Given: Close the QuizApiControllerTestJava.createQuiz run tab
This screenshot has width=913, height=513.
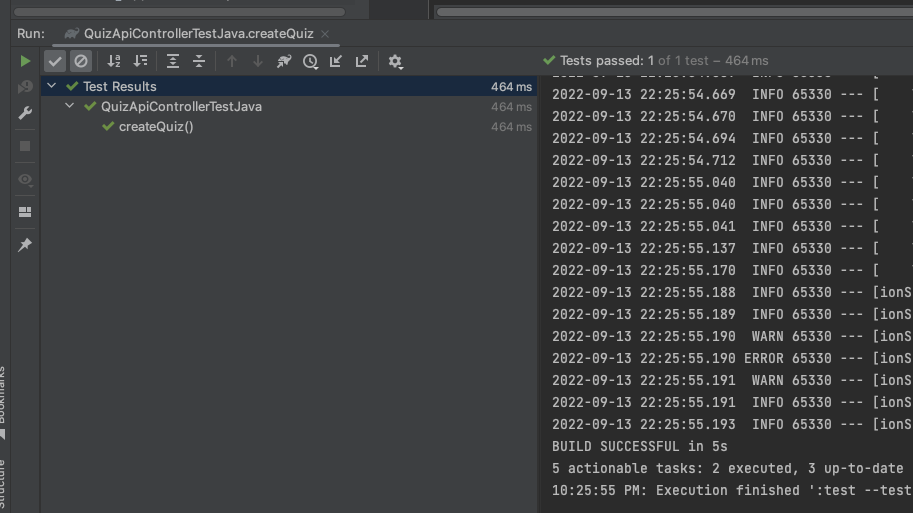Looking at the screenshot, I should 325,34.
